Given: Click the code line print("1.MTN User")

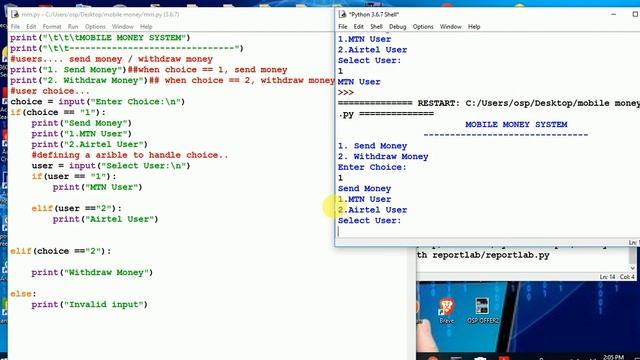Looking at the screenshot, I should click(82, 134).
